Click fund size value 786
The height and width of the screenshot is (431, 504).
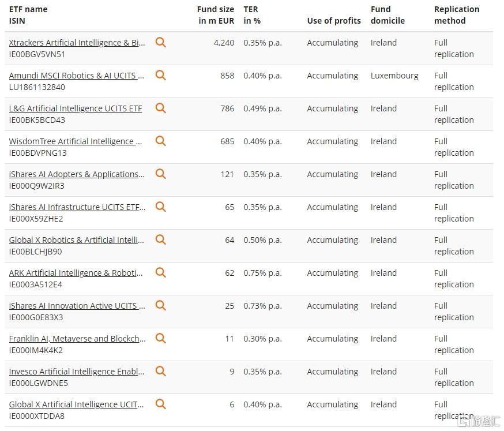[x=227, y=108]
